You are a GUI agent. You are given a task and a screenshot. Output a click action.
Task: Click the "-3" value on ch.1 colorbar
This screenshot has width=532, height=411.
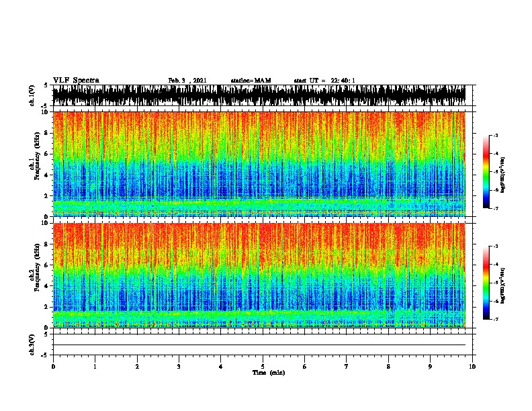tap(496, 136)
